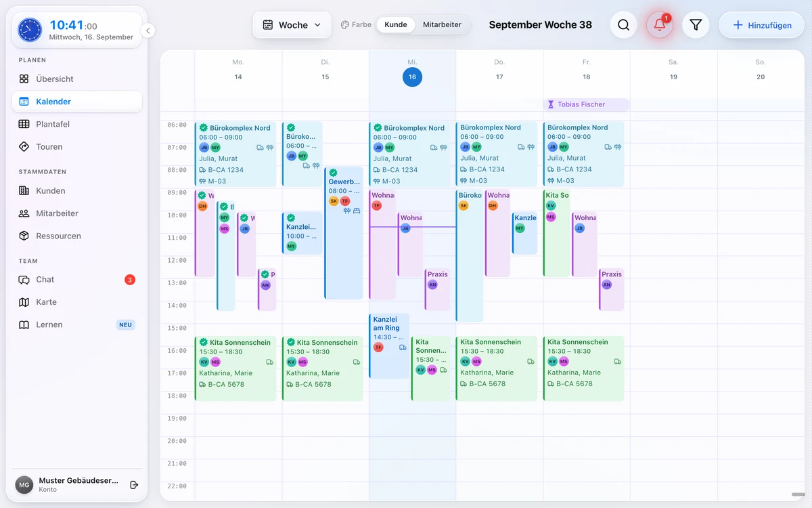This screenshot has width=812, height=508.
Task: Click the Mitarbeiter people icon
Action: pyautogui.click(x=24, y=213)
